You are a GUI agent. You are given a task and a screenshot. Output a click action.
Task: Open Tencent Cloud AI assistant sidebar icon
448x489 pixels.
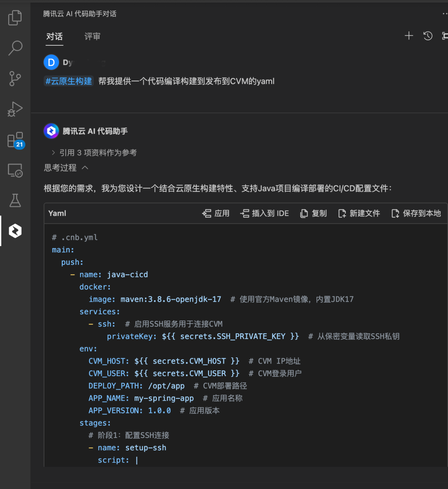coord(15,231)
